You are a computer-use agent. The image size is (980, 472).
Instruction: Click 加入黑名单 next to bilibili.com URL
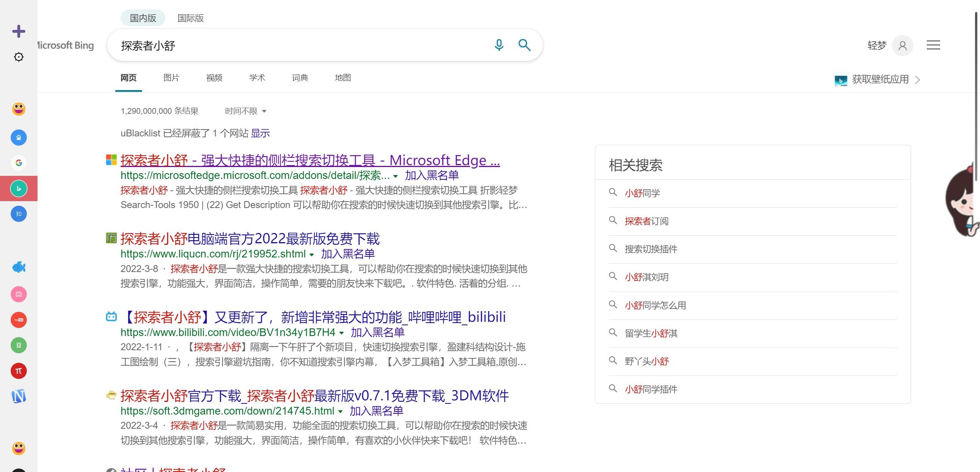377,333
